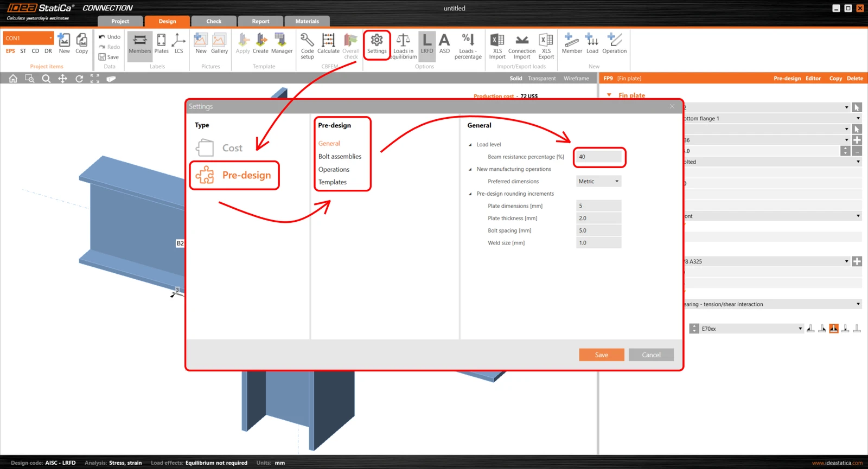Collapse the Load level group
Screen dimensions: 868x469
pos(470,145)
